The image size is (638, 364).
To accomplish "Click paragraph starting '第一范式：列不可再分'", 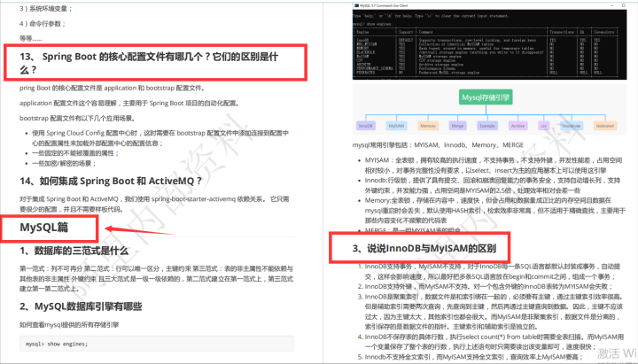I will point(156,279).
